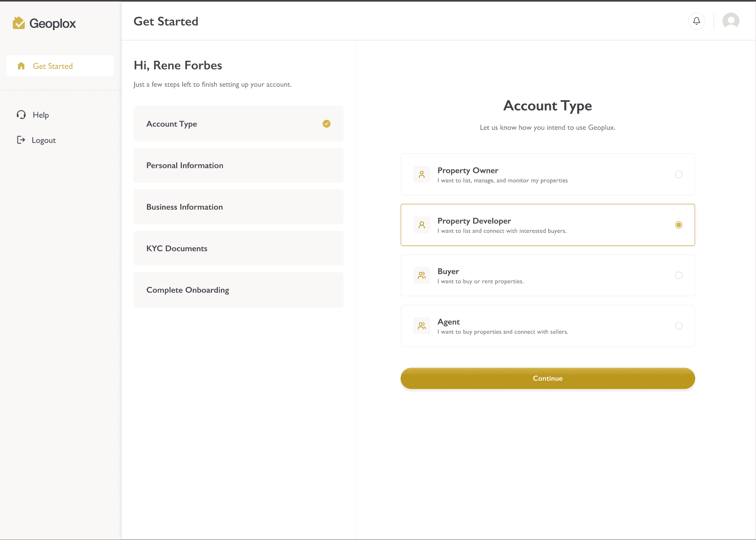Click the Property Developer title text
The image size is (756, 540).
tap(474, 221)
